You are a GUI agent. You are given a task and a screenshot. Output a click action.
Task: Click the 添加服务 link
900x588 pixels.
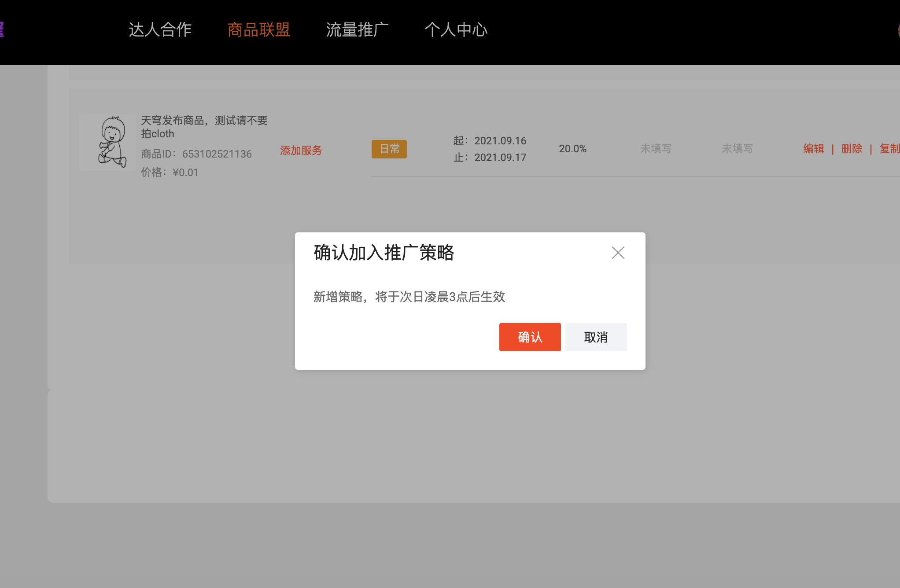tap(301, 151)
